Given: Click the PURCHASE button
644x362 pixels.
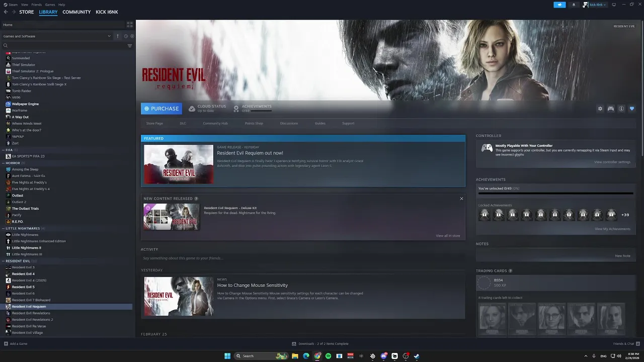Looking at the screenshot, I should click(x=162, y=109).
